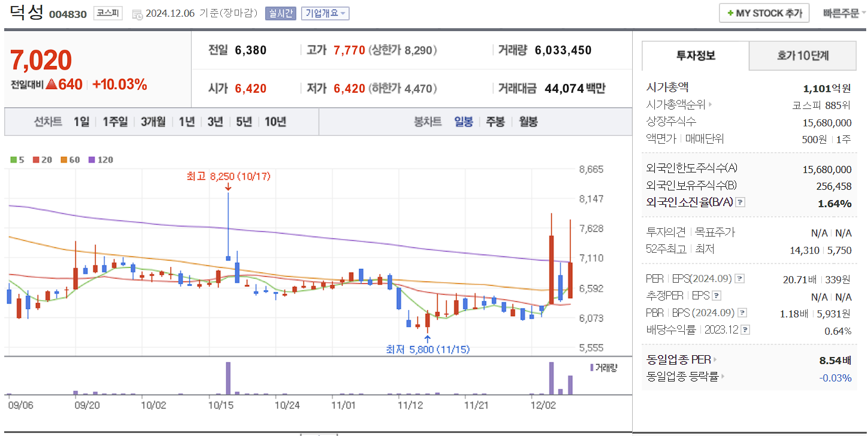The image size is (868, 436).
Task: Click the red 20-day moving average swatch
Action: [35, 160]
